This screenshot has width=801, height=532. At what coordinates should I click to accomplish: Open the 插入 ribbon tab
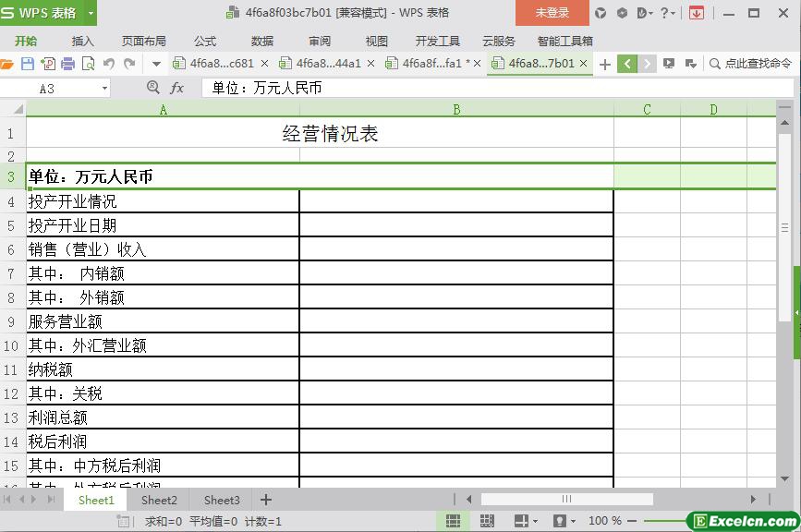(x=83, y=41)
